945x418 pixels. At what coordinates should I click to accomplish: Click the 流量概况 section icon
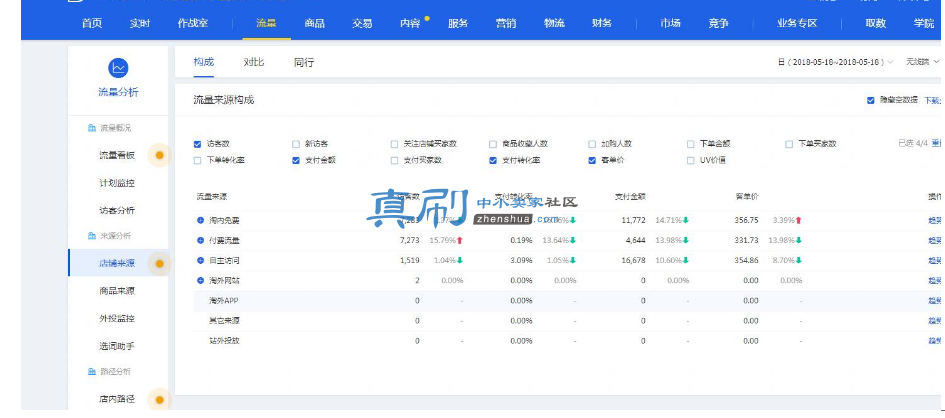[x=92, y=128]
